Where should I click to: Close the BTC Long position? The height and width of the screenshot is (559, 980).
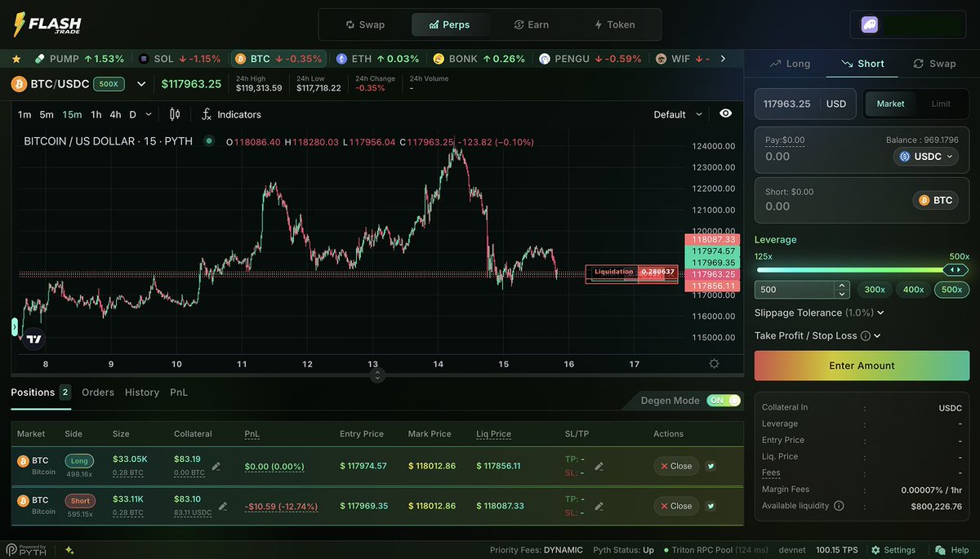pos(676,466)
